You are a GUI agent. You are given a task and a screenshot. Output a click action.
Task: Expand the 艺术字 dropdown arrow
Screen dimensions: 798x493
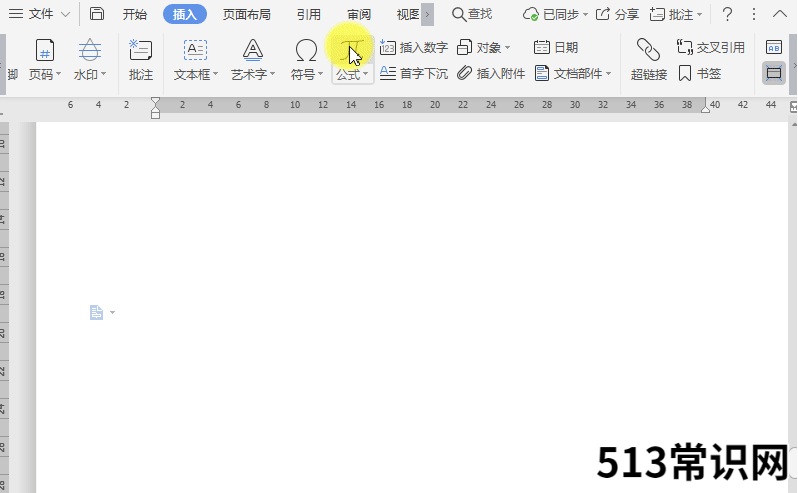point(273,74)
